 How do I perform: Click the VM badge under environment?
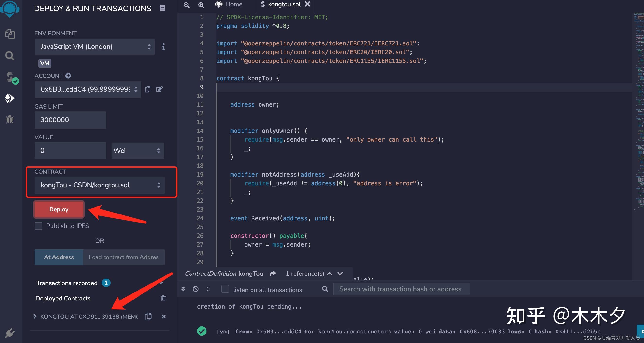pos(45,63)
